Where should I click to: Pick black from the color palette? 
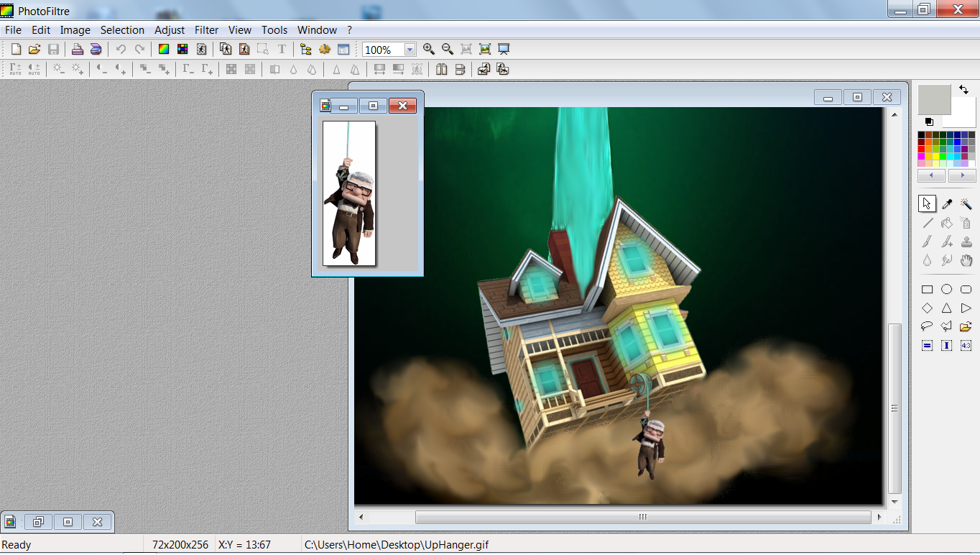(922, 134)
